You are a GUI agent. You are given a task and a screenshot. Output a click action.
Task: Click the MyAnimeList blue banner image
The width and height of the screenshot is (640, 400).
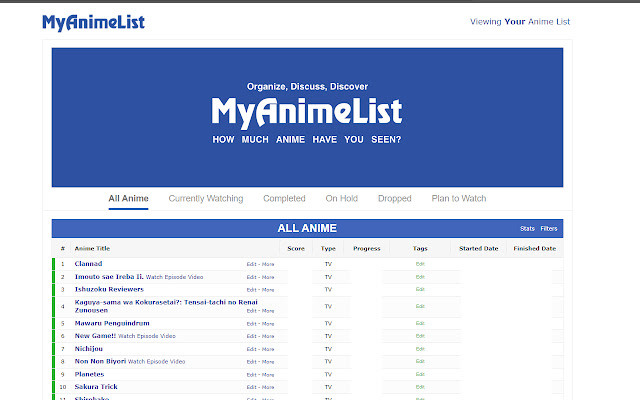307,118
